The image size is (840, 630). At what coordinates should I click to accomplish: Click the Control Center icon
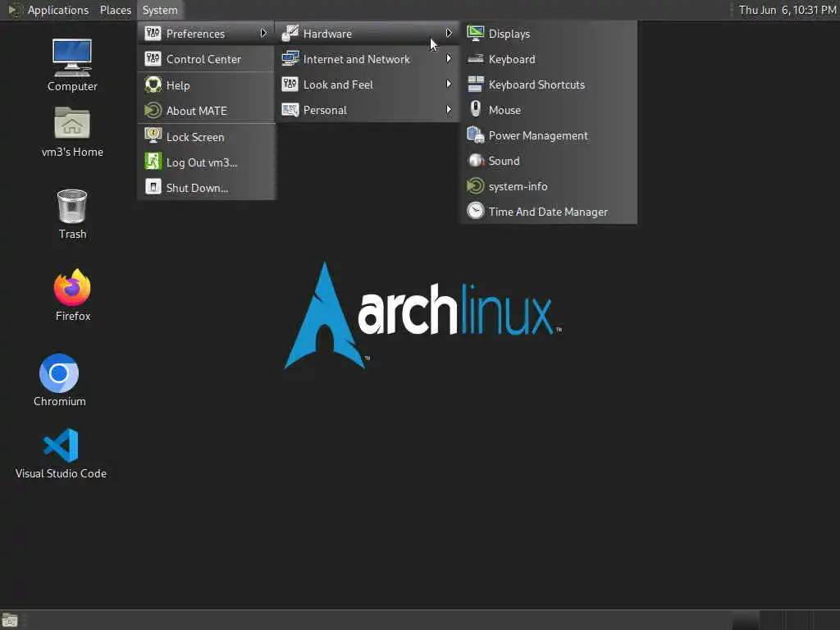coord(153,58)
